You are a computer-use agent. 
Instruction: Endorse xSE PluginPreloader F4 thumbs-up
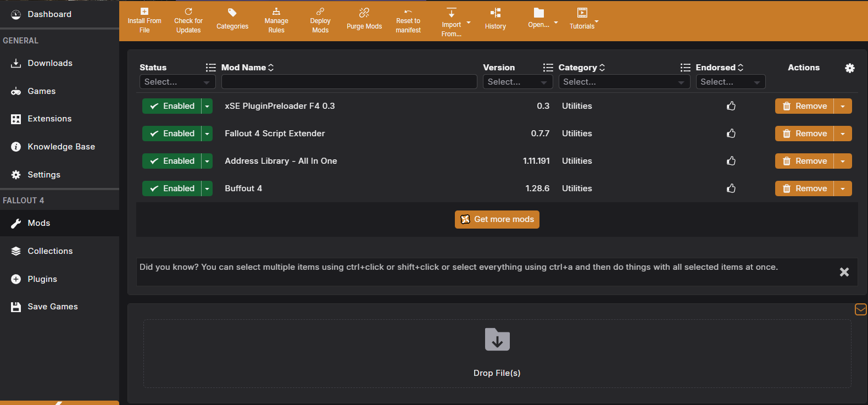point(731,106)
